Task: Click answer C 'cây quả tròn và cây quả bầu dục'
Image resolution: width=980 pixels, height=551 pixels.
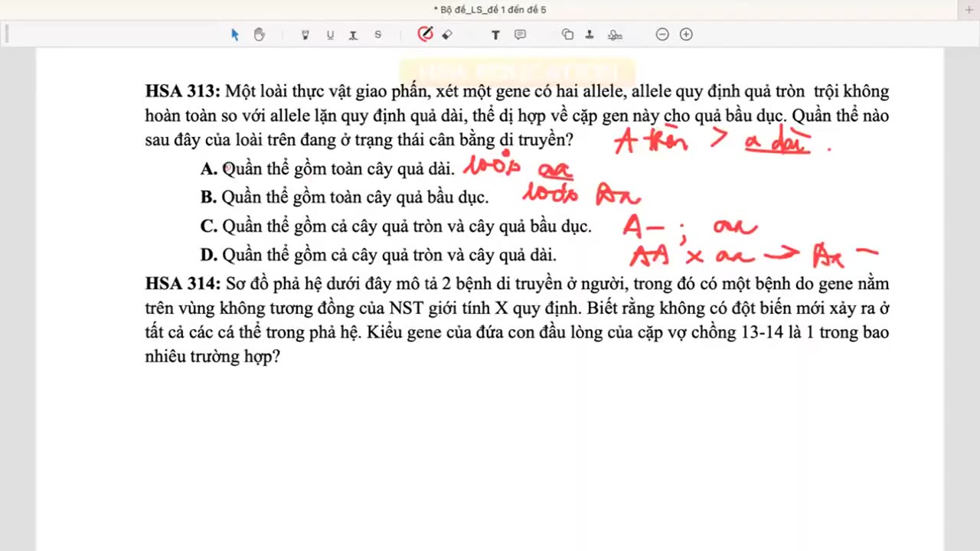Action: point(471,227)
